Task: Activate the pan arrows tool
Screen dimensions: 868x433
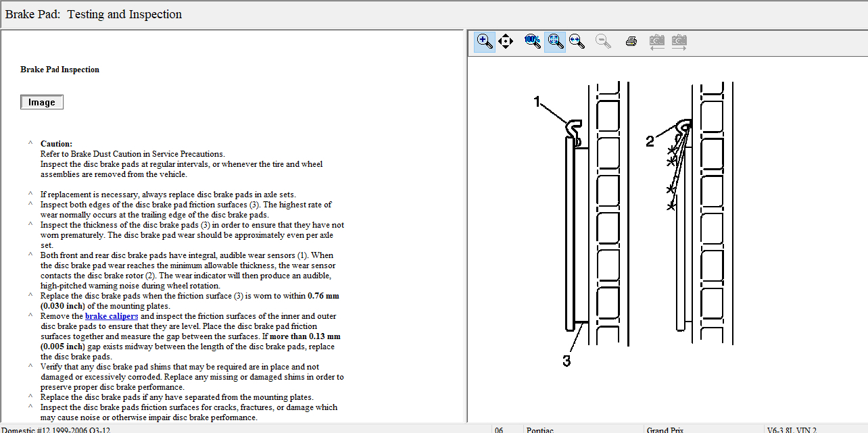Action: coord(506,41)
